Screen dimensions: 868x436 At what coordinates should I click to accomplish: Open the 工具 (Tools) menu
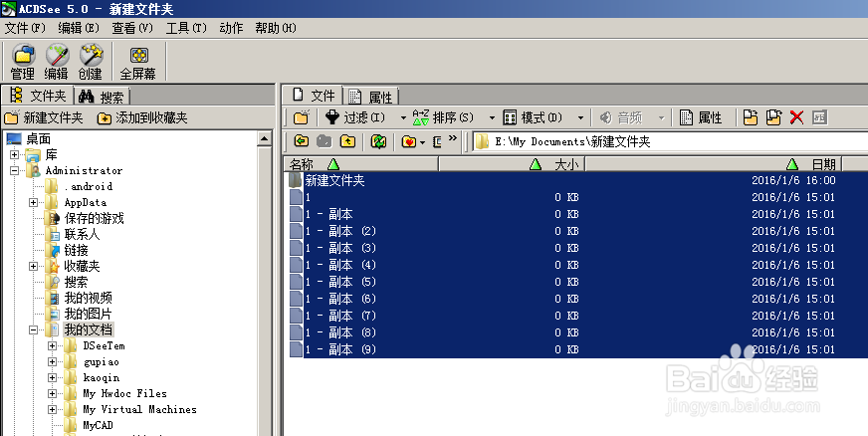point(186,28)
